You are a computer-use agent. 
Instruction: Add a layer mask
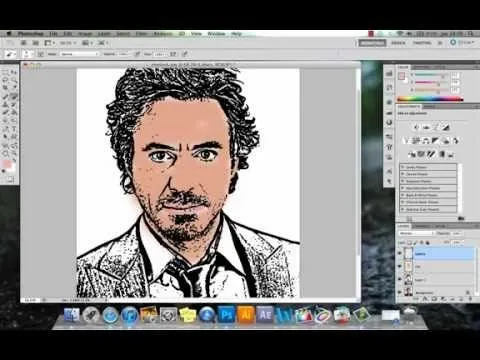pos(435,299)
